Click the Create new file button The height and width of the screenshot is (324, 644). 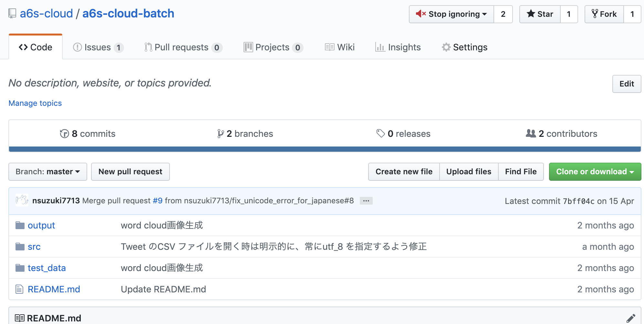404,172
